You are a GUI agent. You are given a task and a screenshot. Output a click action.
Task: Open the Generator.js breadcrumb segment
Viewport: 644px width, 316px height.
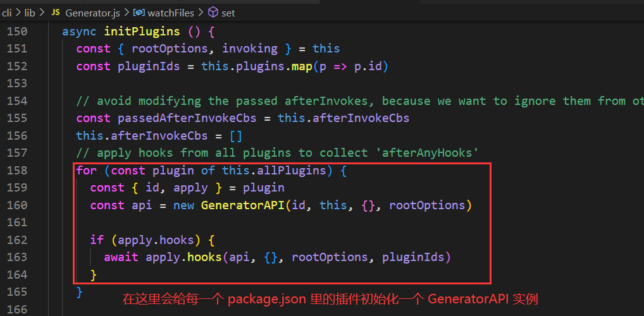pyautogui.click(x=92, y=13)
